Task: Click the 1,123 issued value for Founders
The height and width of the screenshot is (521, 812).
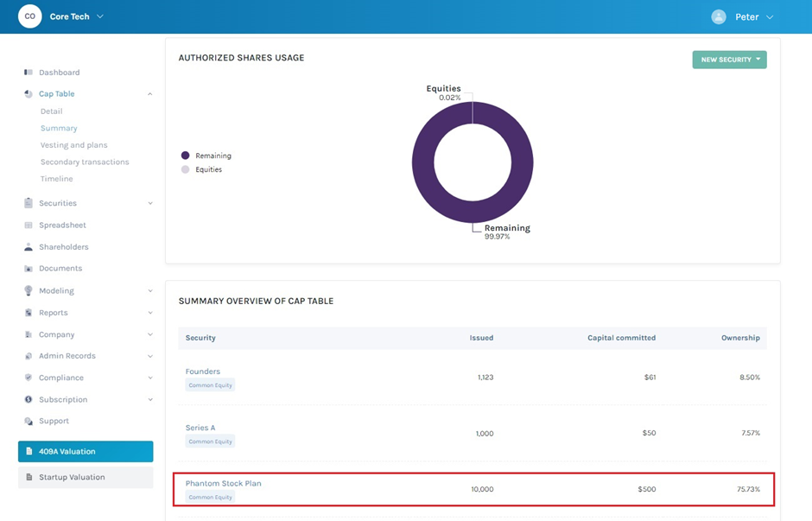Action: tap(485, 377)
